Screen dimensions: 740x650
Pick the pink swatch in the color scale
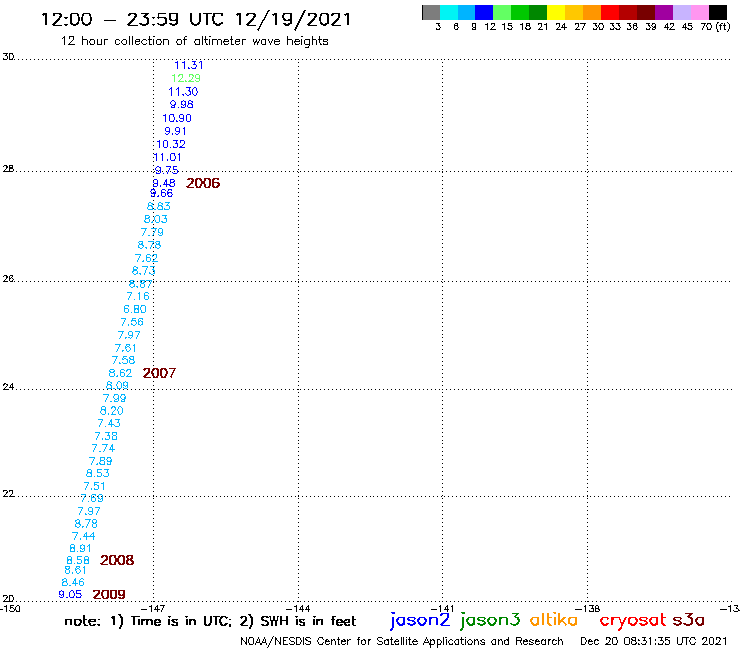tap(700, 12)
